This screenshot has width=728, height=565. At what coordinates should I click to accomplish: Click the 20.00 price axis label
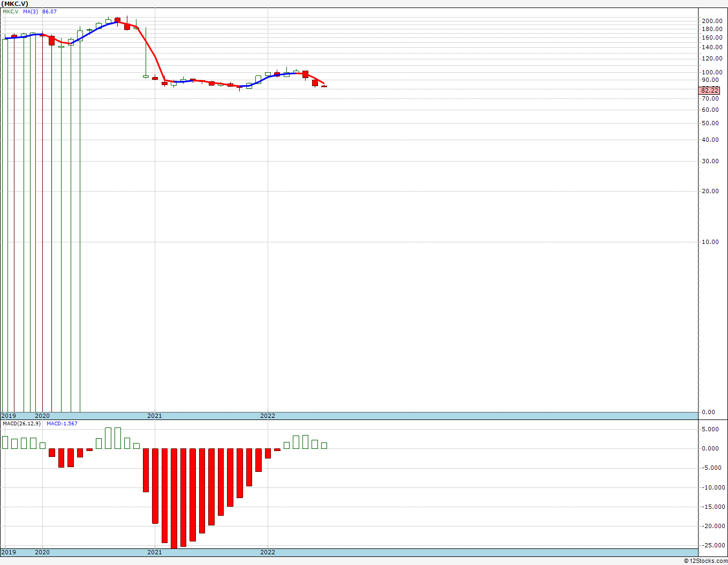pos(710,191)
